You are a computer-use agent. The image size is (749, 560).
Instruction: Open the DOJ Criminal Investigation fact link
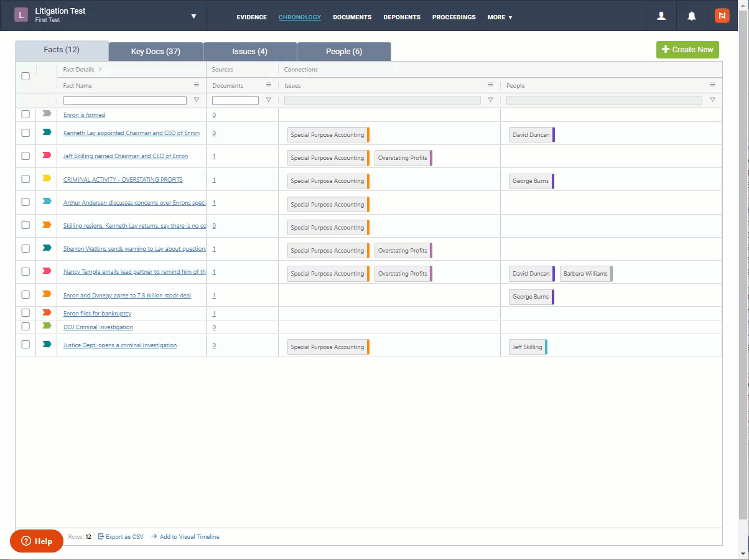coord(98,327)
